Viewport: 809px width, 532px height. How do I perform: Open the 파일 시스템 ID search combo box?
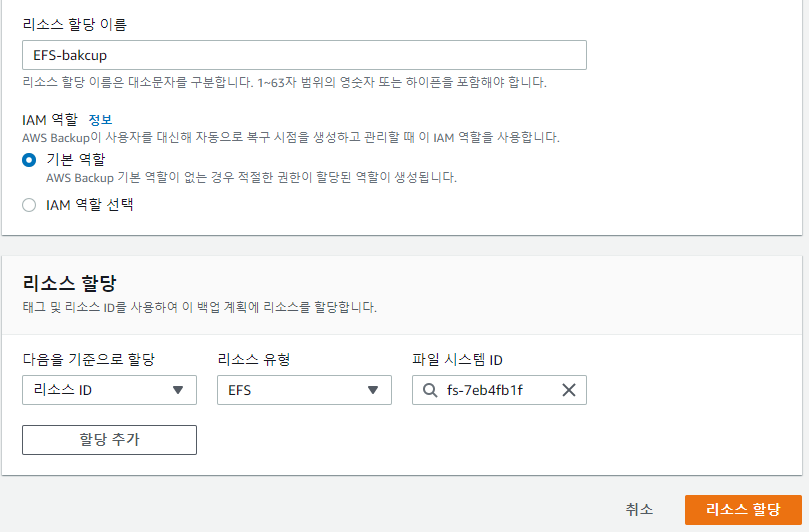(495, 390)
